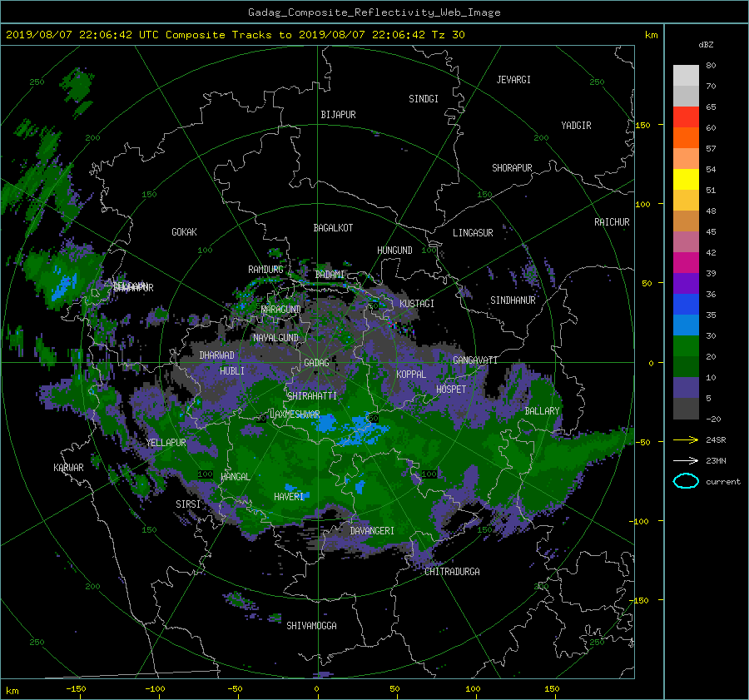Click the YADGIR city label
The height and width of the screenshot is (700, 749).
[x=576, y=126]
